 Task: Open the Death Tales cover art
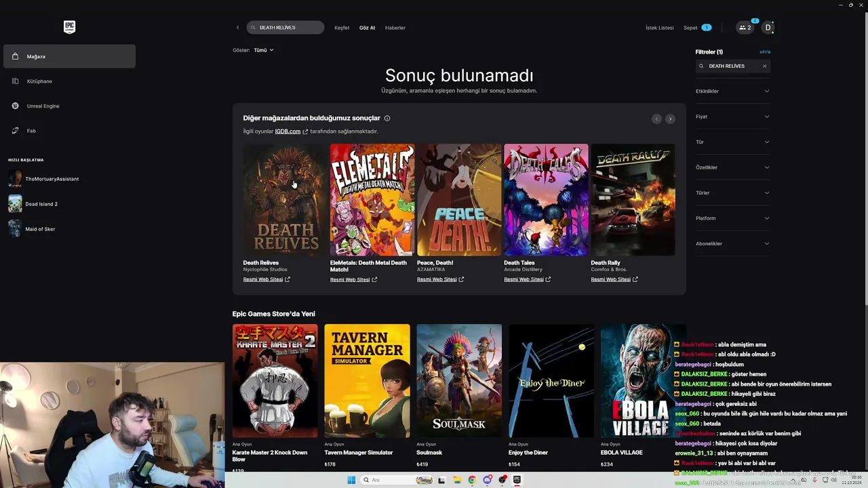[x=546, y=199]
